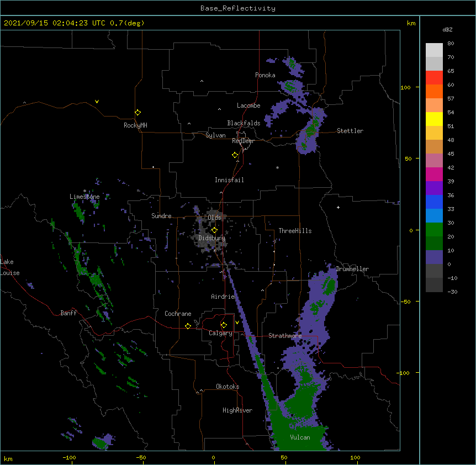Click the blue 33-36 dBZ legend swatch
Viewport: 476px width, 465px height.
[x=434, y=202]
